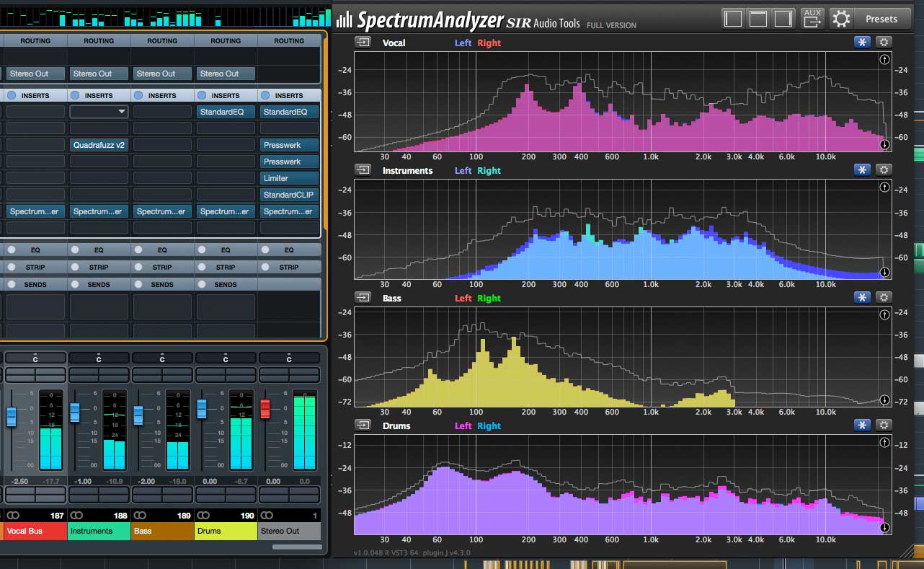Click the link icon above Instruments channel
Image resolution: width=924 pixels, height=569 pixels.
click(x=76, y=516)
